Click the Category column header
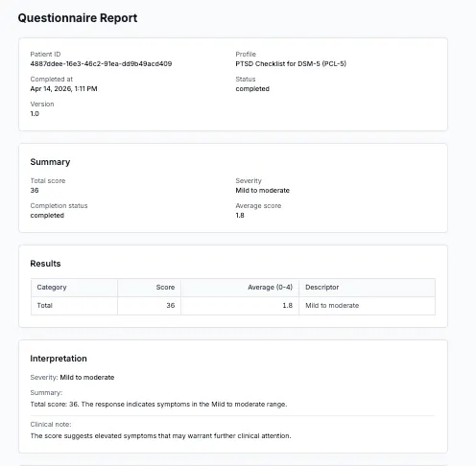This screenshot has height=466, width=476. point(74,288)
